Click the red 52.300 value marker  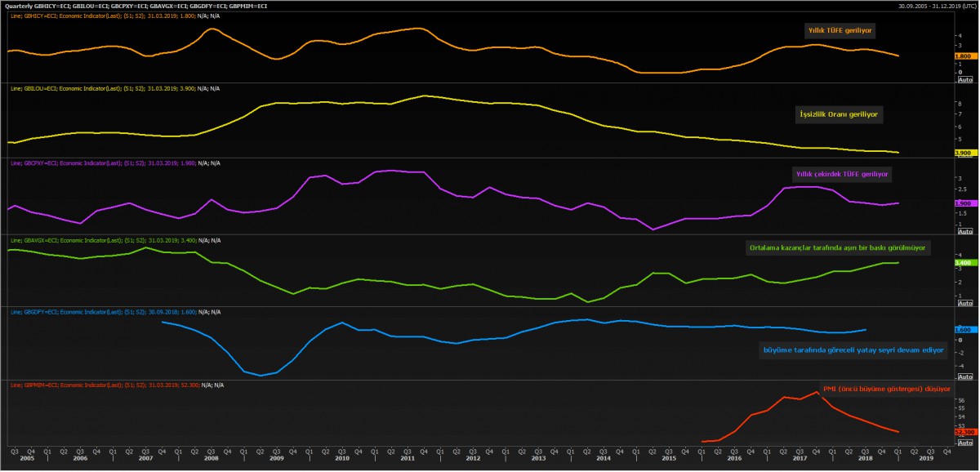click(x=964, y=432)
